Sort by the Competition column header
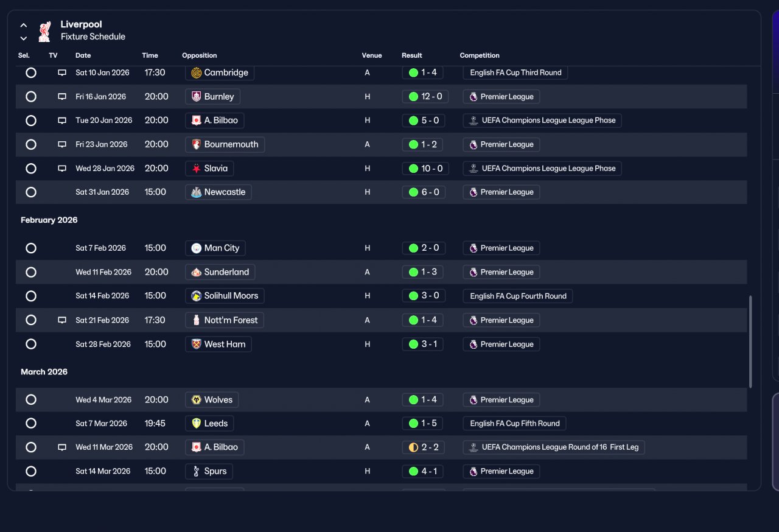Image resolution: width=779 pixels, height=532 pixels. coord(480,55)
